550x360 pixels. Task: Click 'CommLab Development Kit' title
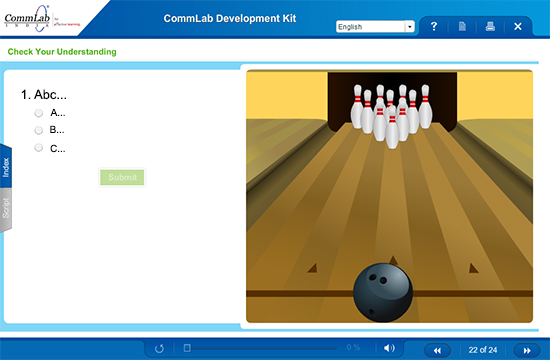click(230, 18)
